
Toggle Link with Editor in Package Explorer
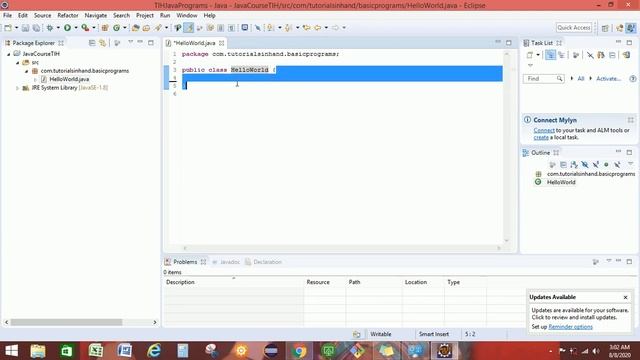102,43
